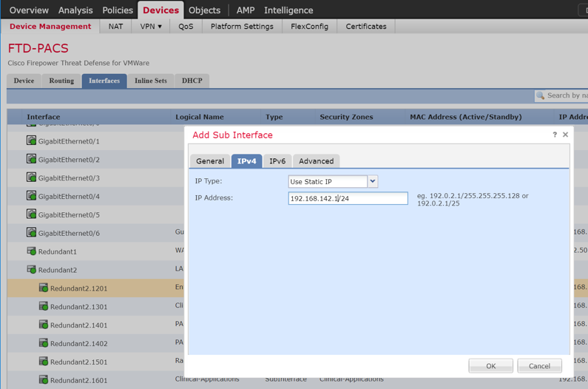Image resolution: width=588 pixels, height=389 pixels.
Task: Select the Interfaces tab
Action: coord(104,81)
